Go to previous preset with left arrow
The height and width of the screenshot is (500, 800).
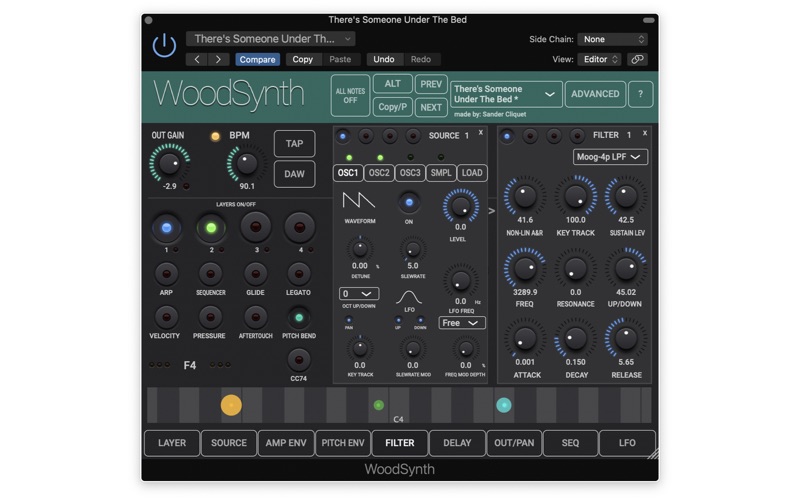(197, 59)
